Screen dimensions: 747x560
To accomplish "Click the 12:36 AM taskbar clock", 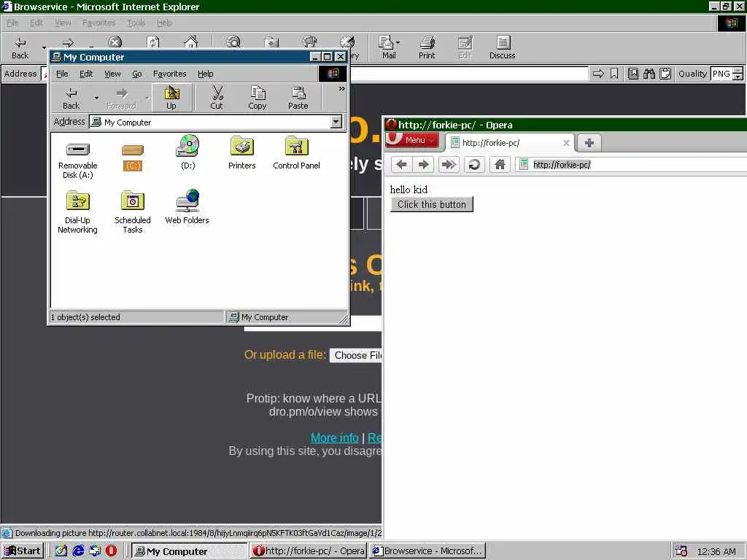I will 716,551.
